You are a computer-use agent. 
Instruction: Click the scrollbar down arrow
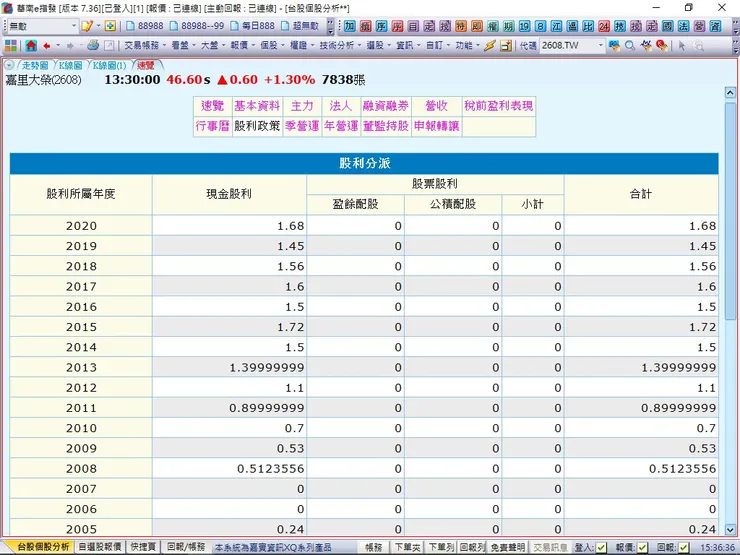[730, 530]
